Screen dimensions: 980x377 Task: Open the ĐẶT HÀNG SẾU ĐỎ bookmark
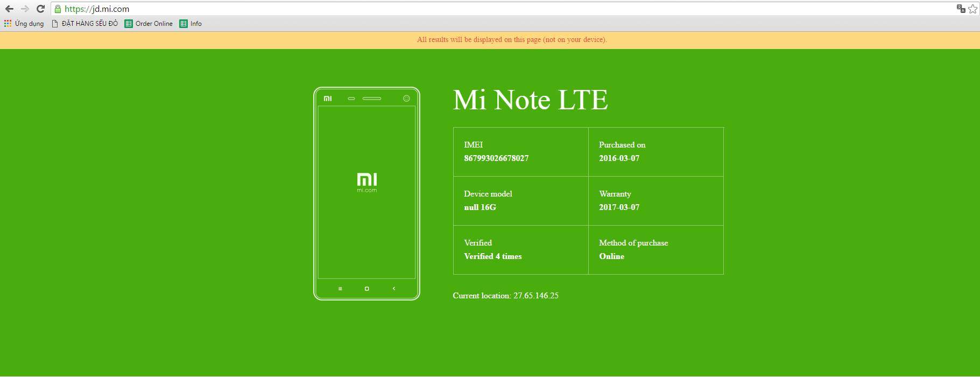84,24
